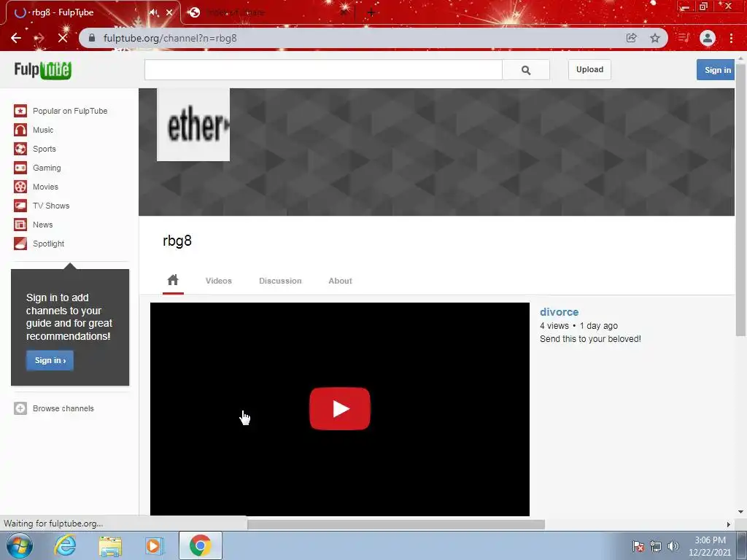Click browser back arrow

16,38
